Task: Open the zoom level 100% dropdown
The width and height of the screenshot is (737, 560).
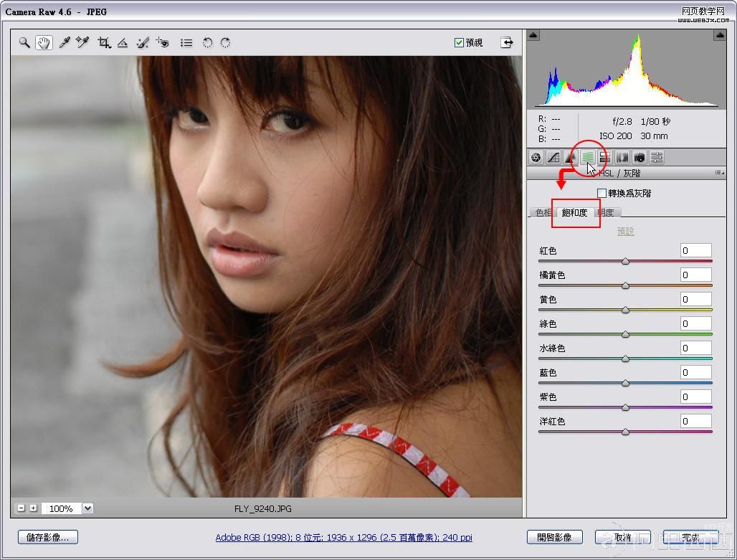Action: coord(88,508)
